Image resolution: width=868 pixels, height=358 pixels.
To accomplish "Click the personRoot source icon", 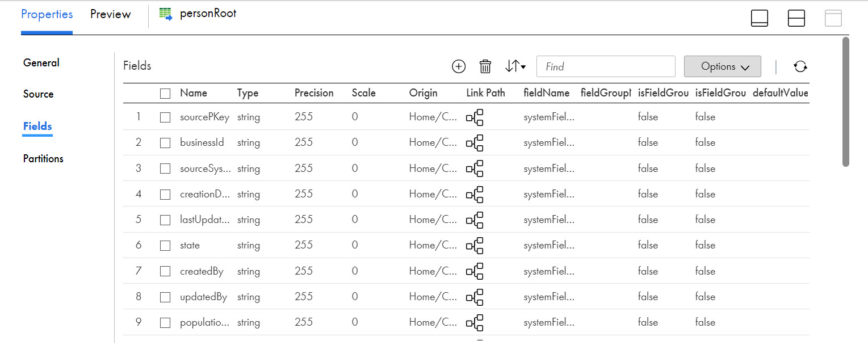I will (x=166, y=14).
